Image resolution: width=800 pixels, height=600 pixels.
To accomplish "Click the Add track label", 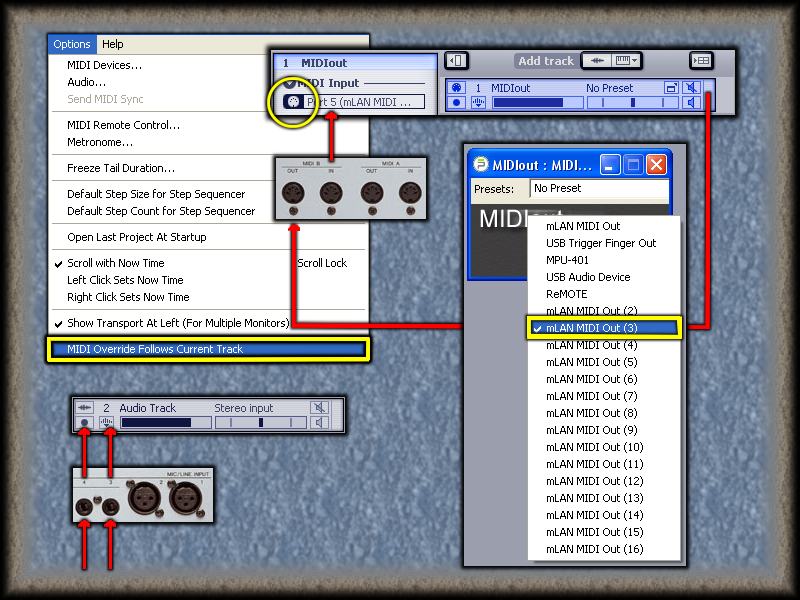I will tap(546, 61).
